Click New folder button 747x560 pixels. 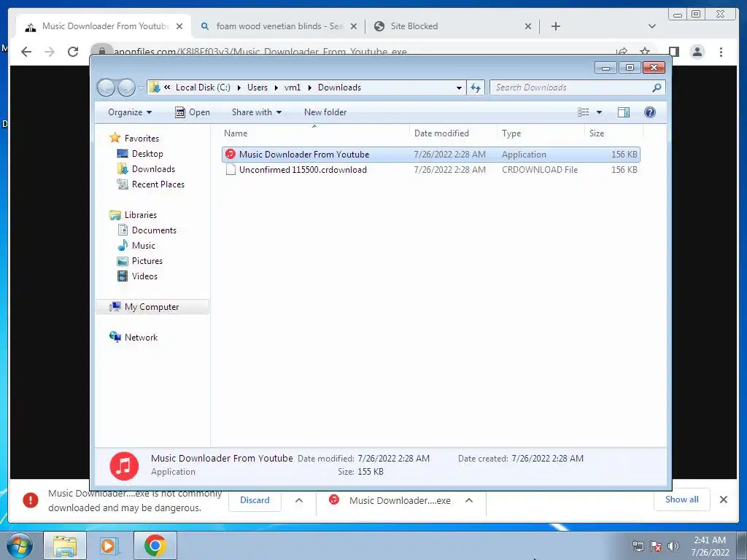pos(325,112)
